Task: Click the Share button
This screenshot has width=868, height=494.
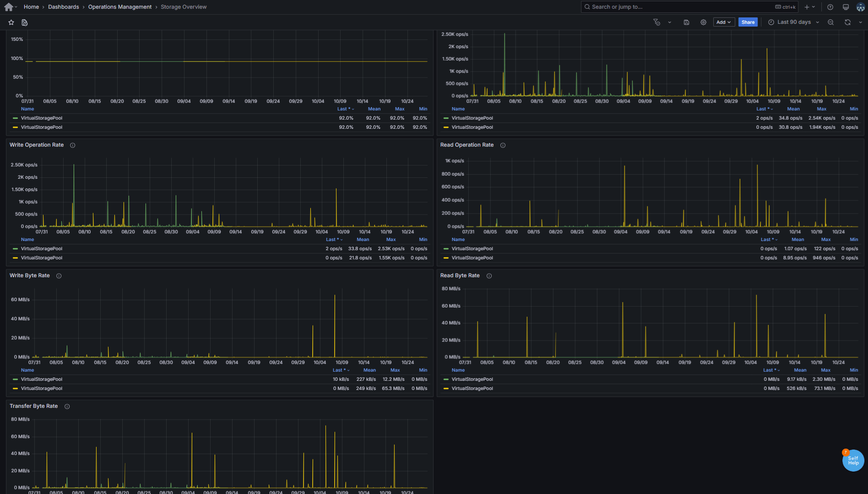Action: 748,22
